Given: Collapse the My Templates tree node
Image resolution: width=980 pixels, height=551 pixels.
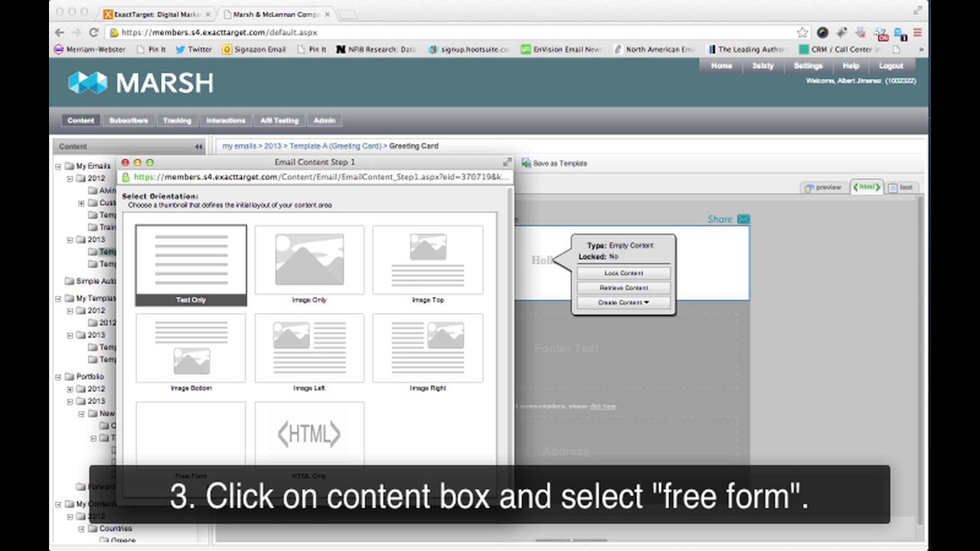Looking at the screenshot, I should tap(58, 298).
